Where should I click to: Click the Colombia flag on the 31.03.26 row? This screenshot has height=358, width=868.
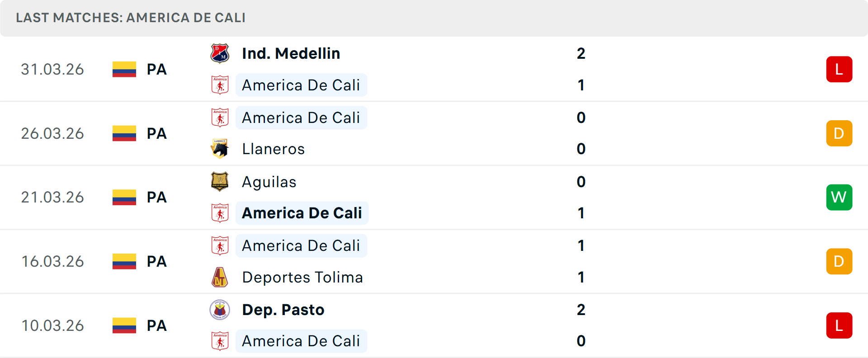pos(124,69)
